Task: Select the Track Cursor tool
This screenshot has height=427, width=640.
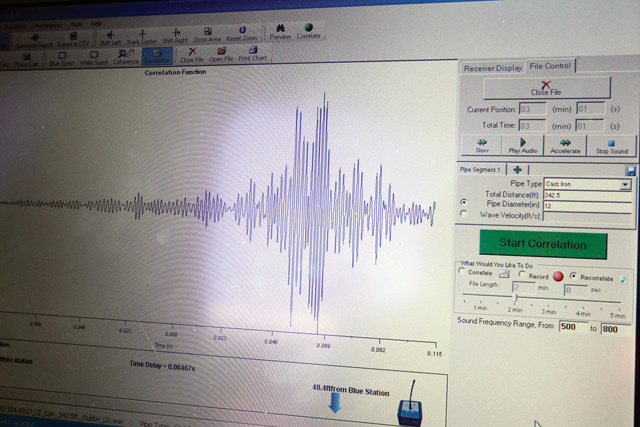Action: click(x=142, y=36)
